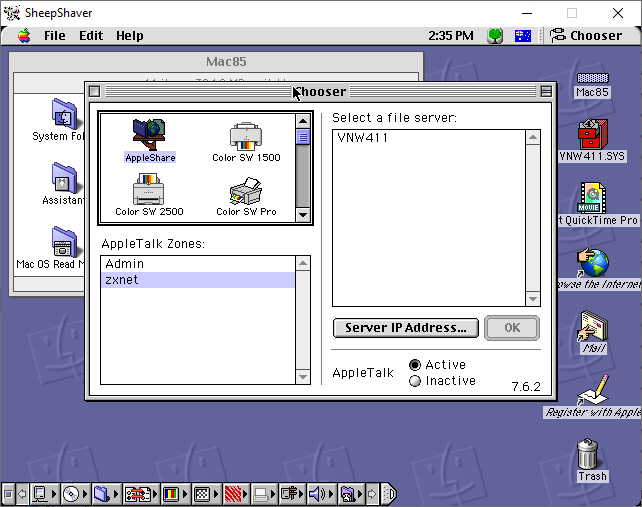Image resolution: width=642 pixels, height=507 pixels.
Task: Click the 2:35 PM clock
Action: coord(451,36)
